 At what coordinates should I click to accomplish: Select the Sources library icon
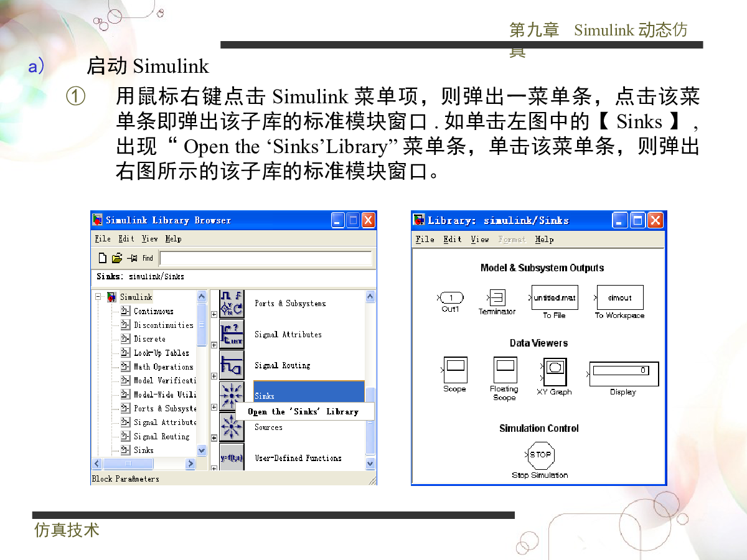232,427
